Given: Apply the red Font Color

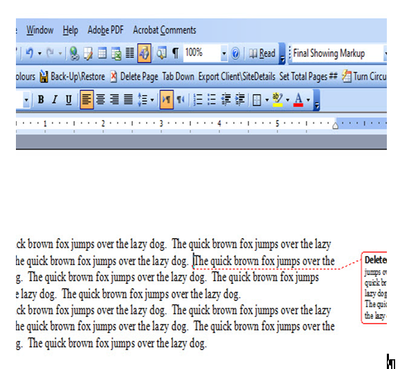Looking at the screenshot, I should coord(298,100).
